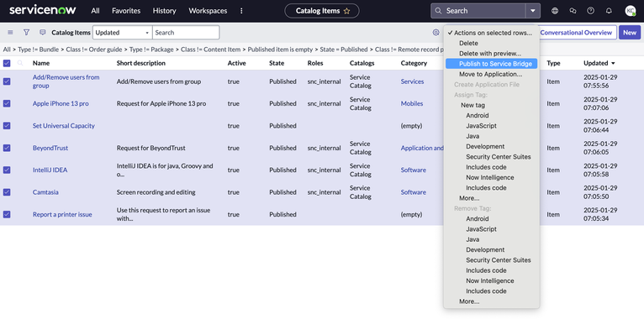Open the KC user avatar menu
The image size is (644, 335).
pyautogui.click(x=630, y=11)
